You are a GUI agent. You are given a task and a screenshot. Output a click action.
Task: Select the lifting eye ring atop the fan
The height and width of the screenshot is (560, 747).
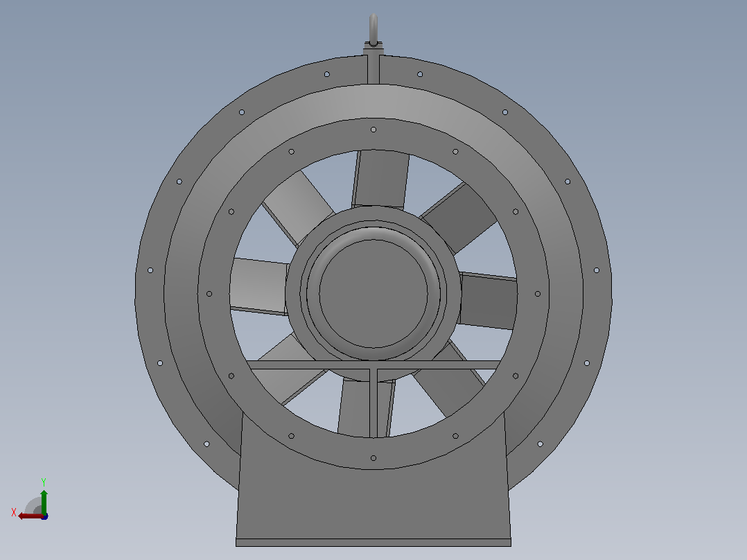(373, 30)
